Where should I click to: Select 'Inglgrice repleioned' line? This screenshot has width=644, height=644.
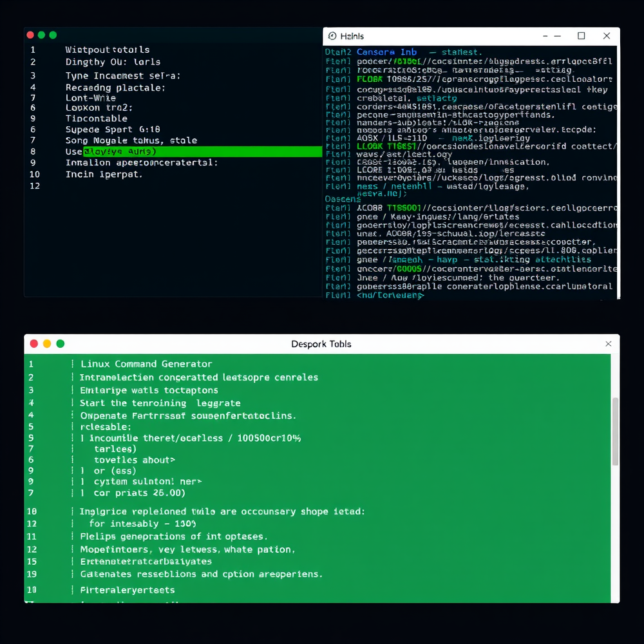click(222, 512)
